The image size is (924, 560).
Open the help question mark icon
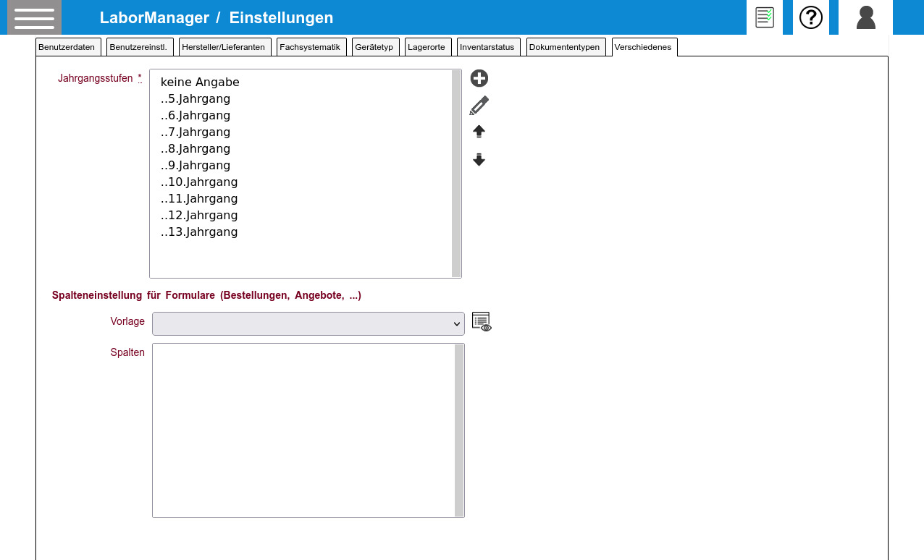pyautogui.click(x=811, y=17)
